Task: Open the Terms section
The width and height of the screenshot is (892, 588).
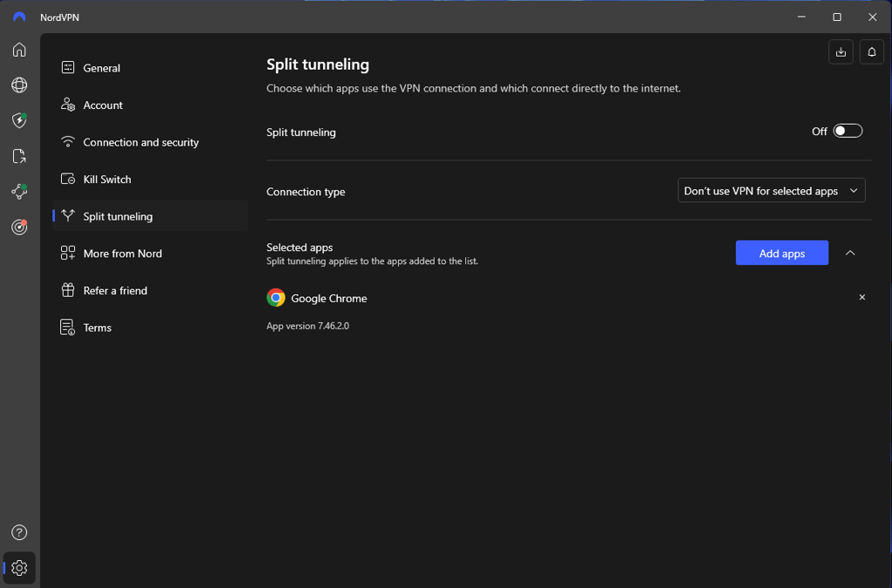Action: (x=150, y=328)
